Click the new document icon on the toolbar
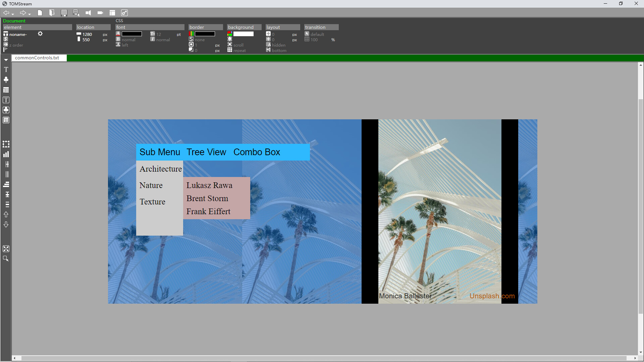 [x=40, y=13]
